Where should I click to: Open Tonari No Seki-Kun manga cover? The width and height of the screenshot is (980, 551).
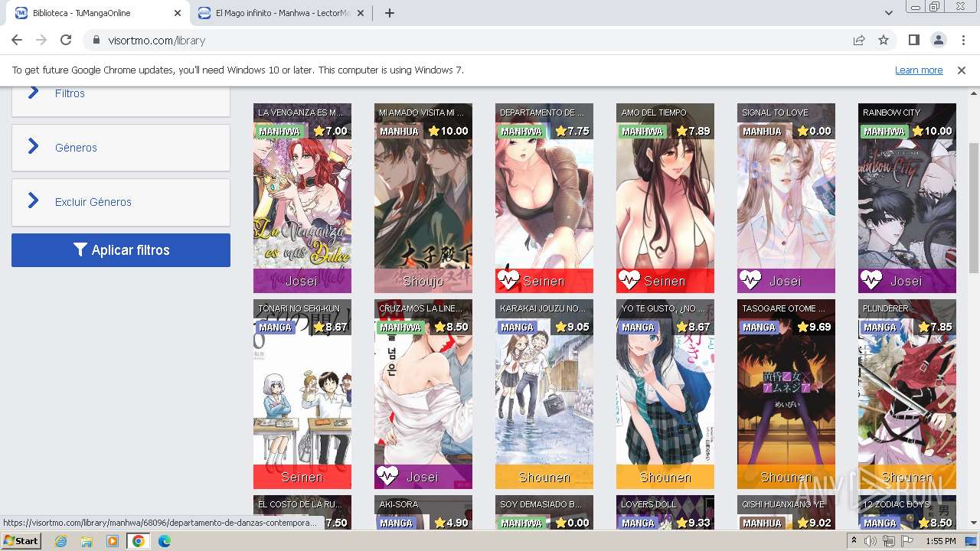(302, 394)
